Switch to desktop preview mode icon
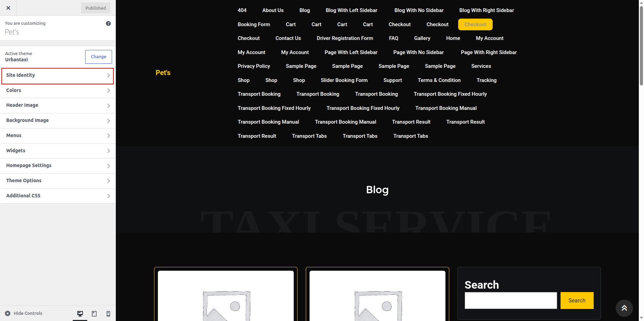The width and height of the screenshot is (644, 321). click(x=80, y=313)
